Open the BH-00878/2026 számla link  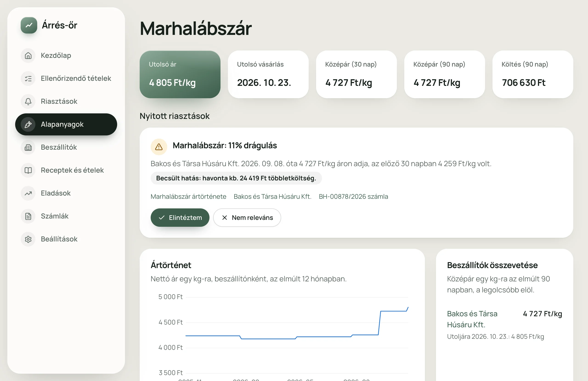(353, 196)
